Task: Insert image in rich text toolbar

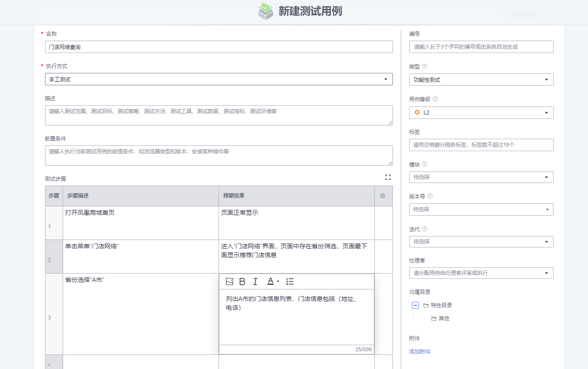Action: (230, 282)
